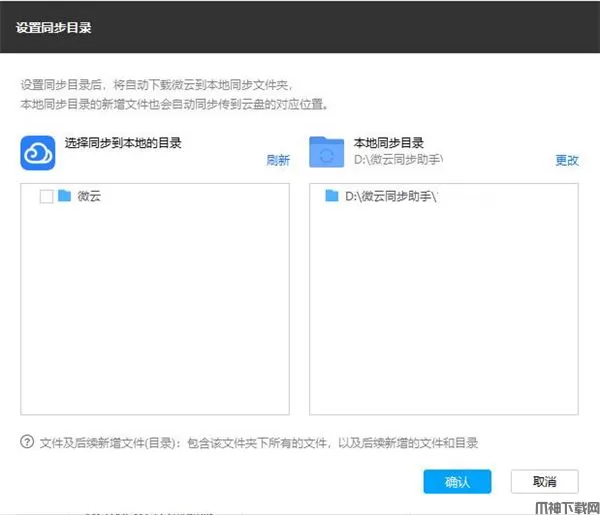Viewport: 600px width, 515px height.
Task: Cancel the dialog with 取消 button
Action: pyautogui.click(x=544, y=481)
